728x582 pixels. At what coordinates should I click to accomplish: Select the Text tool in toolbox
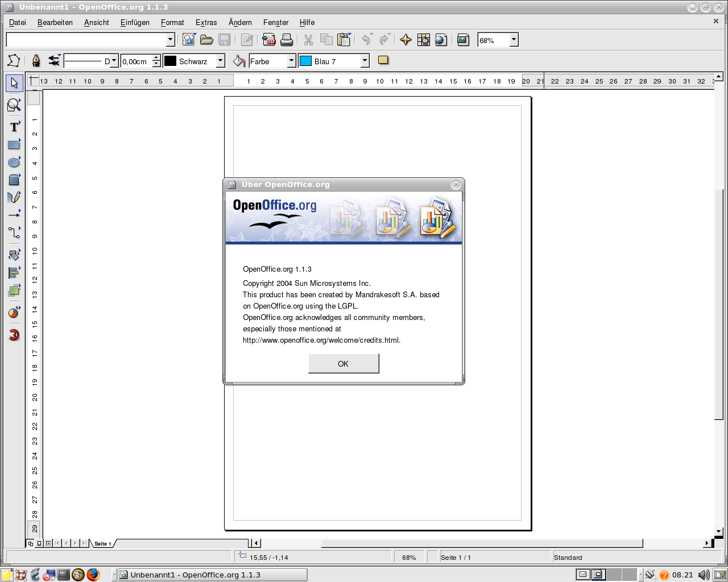click(x=14, y=127)
